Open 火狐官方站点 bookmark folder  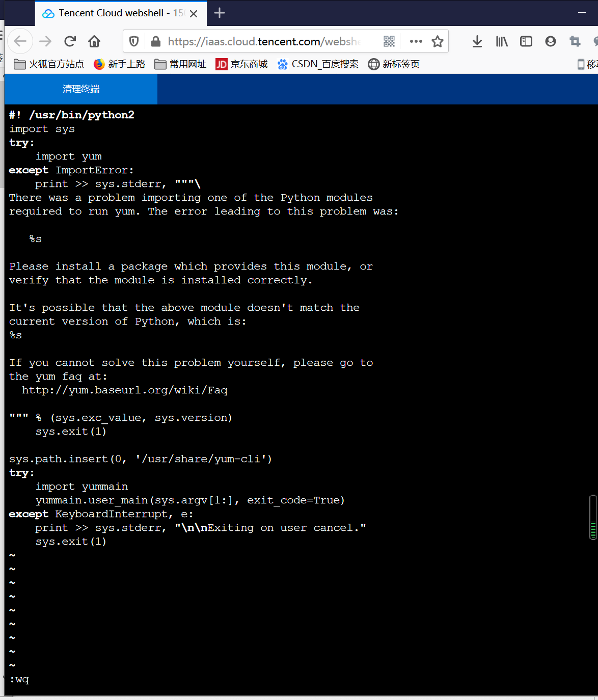pos(49,64)
